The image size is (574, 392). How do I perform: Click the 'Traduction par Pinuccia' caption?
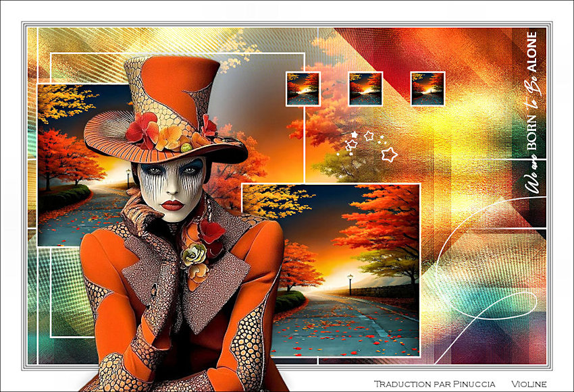tap(434, 383)
